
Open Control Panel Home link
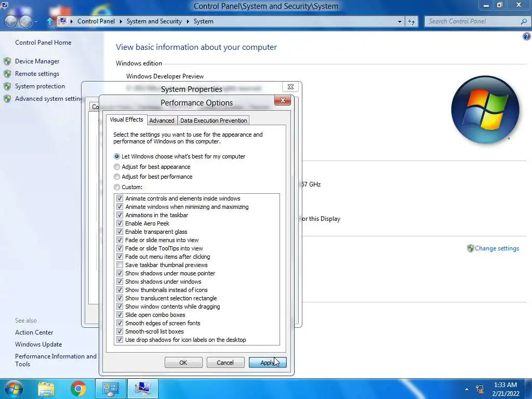point(43,43)
